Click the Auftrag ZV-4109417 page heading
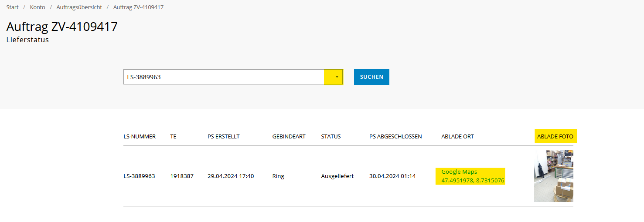644x222 pixels. 62,27
